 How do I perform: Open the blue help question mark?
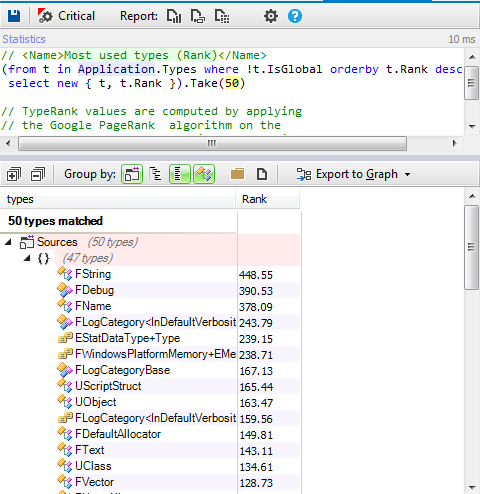point(295,16)
